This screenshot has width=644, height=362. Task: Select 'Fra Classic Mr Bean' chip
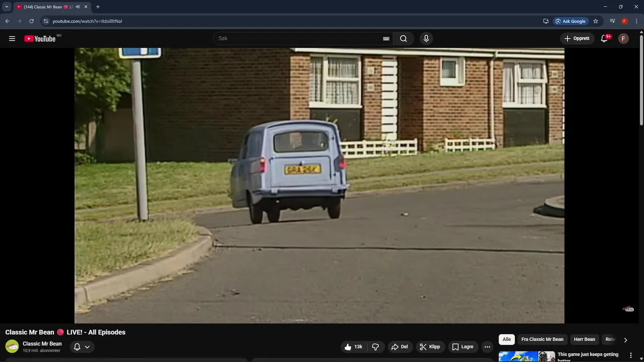(x=542, y=339)
